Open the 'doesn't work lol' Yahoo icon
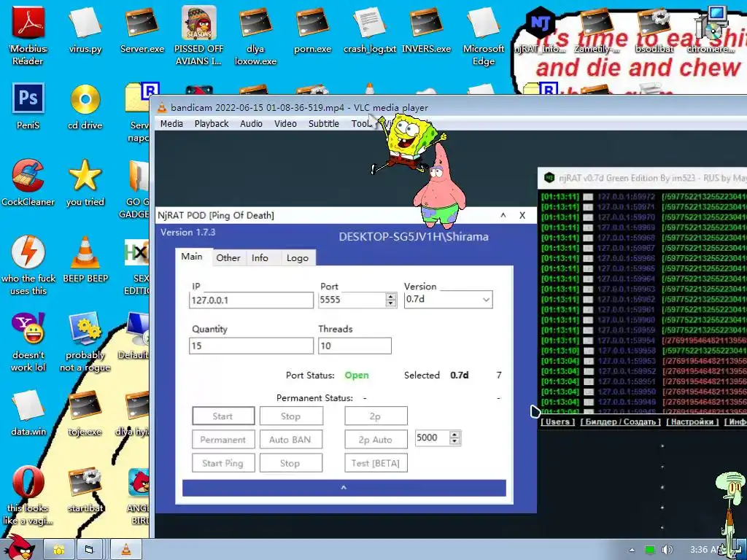The image size is (747, 560). (x=28, y=342)
